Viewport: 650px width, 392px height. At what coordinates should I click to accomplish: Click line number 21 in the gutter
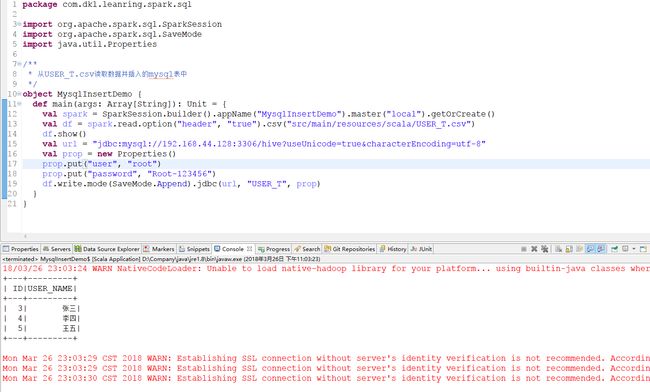click(12, 203)
